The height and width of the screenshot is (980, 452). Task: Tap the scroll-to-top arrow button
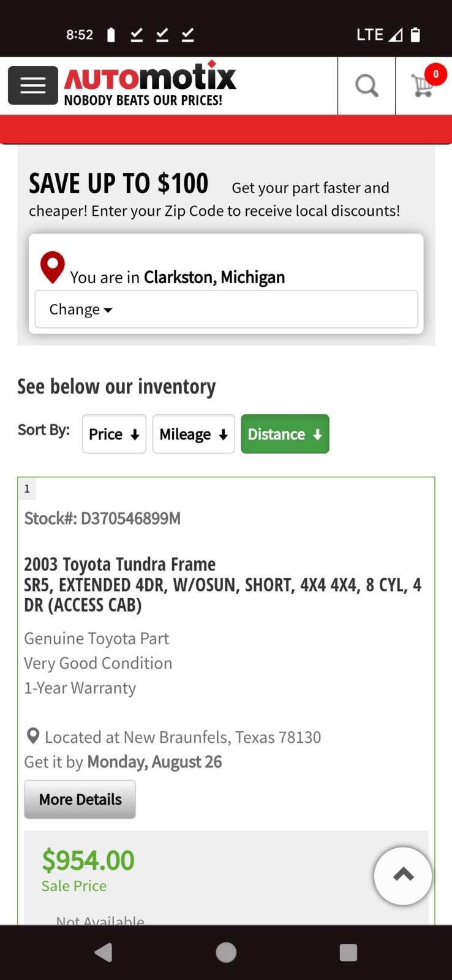tap(403, 876)
